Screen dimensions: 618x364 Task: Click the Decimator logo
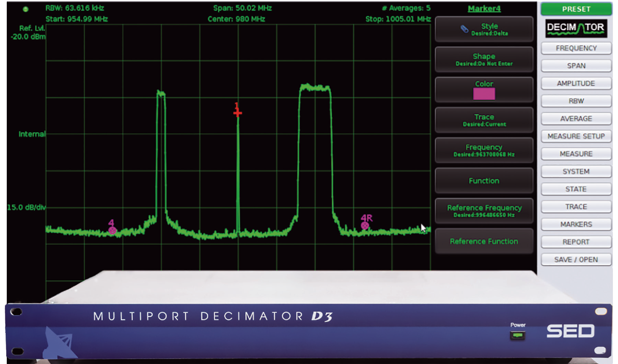tap(576, 29)
